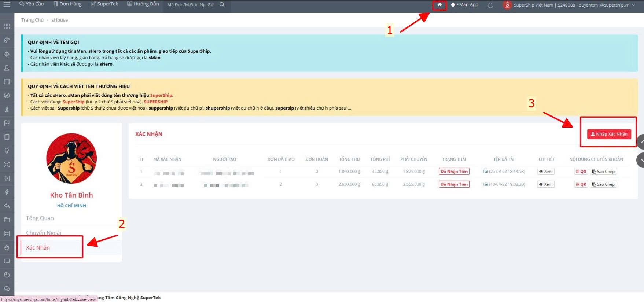Click the Nhập Xác Nhận button
Viewport: 644px width, 302px height.
tap(609, 134)
